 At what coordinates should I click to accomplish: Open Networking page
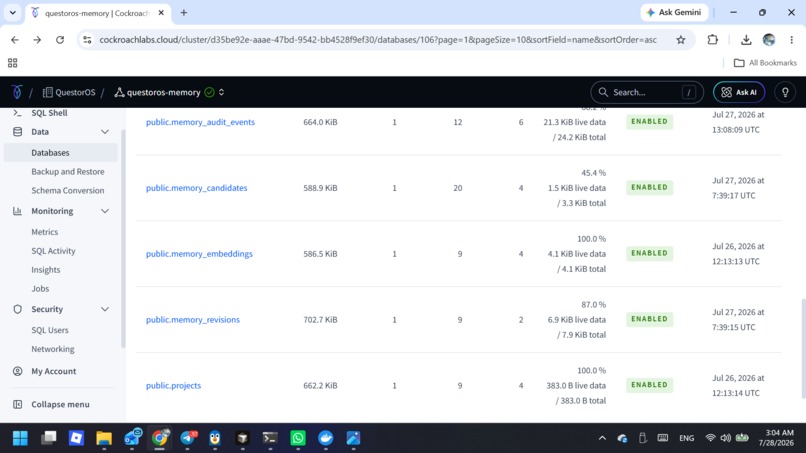click(x=52, y=349)
